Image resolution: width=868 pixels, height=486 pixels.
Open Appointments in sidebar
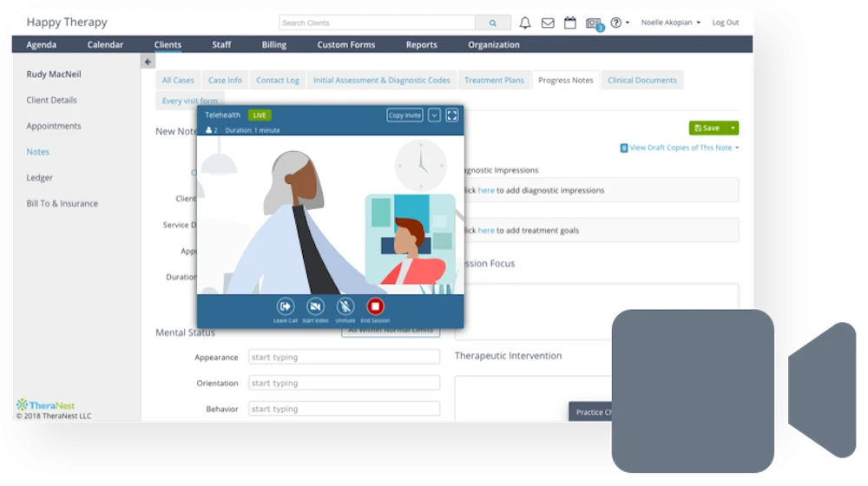tap(54, 126)
